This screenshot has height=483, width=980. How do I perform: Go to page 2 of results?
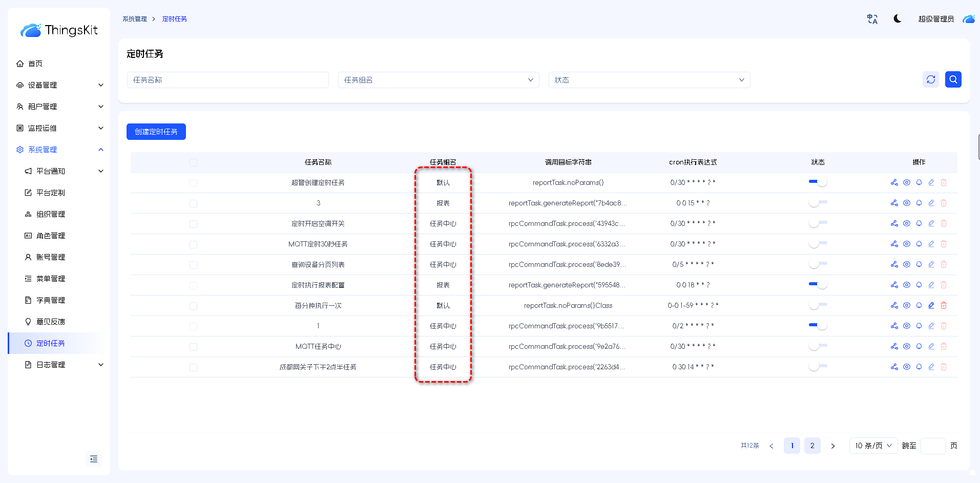[x=812, y=446]
